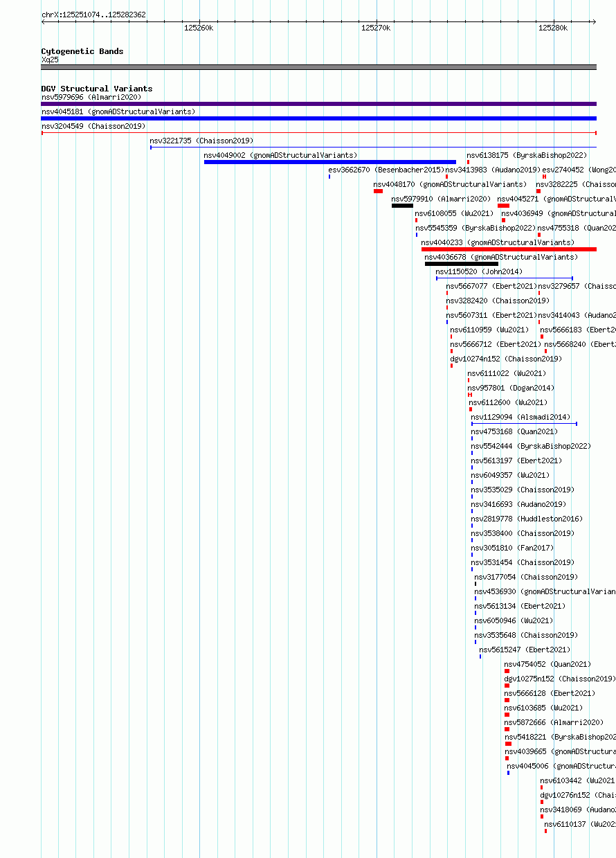The image size is (616, 858).
Task: Select the red nsv4048170 variant bar
Action: coord(378,191)
